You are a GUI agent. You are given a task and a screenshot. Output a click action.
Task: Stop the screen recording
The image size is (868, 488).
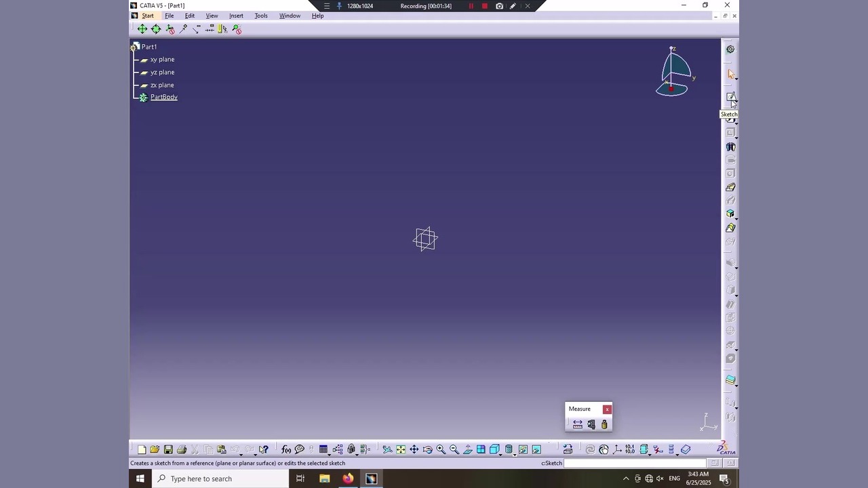[485, 6]
